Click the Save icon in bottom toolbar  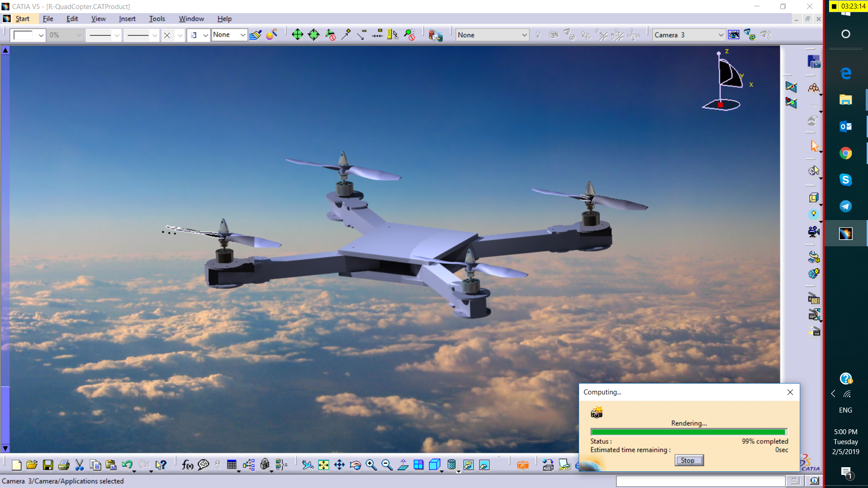[x=48, y=465]
